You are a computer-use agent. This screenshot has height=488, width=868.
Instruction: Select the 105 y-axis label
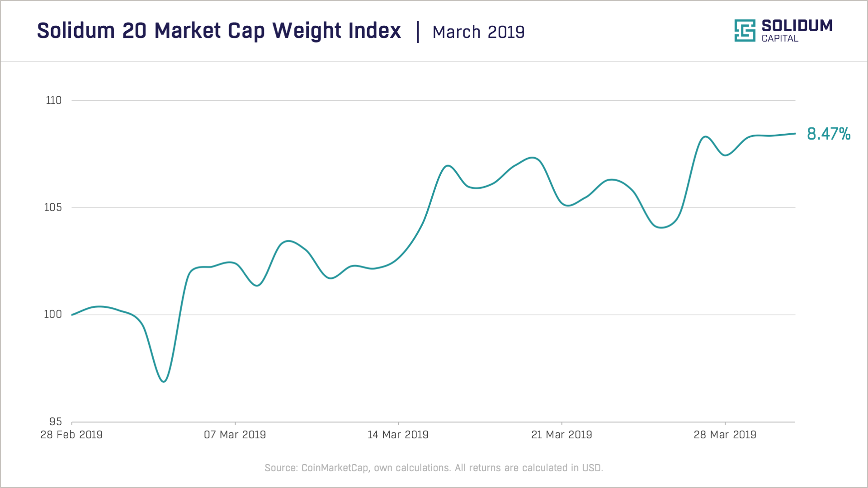[53, 207]
